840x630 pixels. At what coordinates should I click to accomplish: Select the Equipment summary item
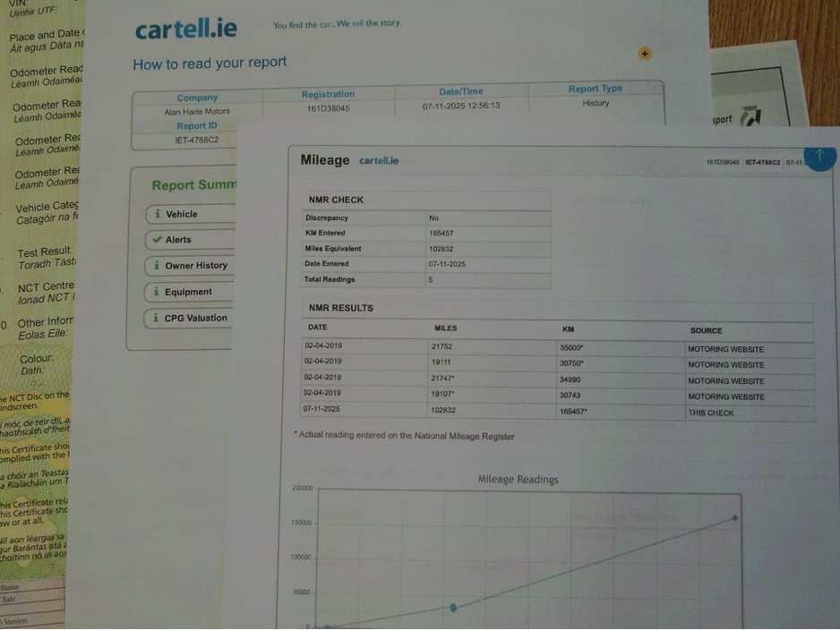pos(190,292)
